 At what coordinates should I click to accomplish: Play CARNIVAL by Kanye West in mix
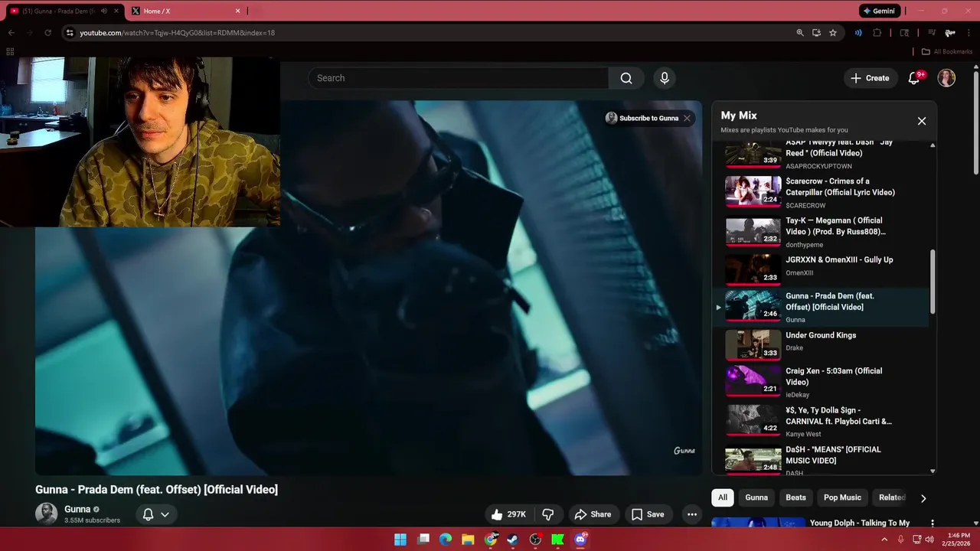click(x=820, y=422)
